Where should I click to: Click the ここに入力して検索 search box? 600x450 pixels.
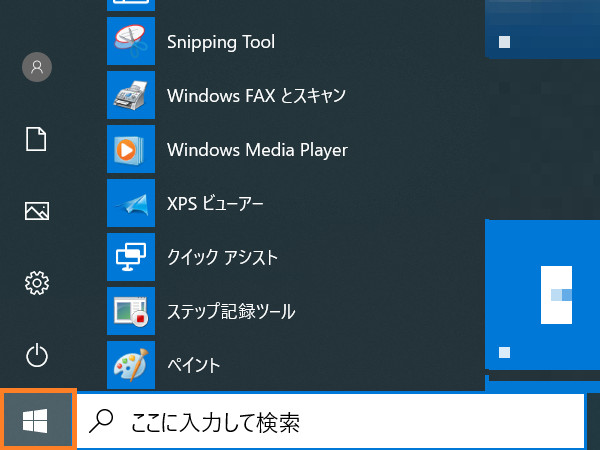coord(331,421)
